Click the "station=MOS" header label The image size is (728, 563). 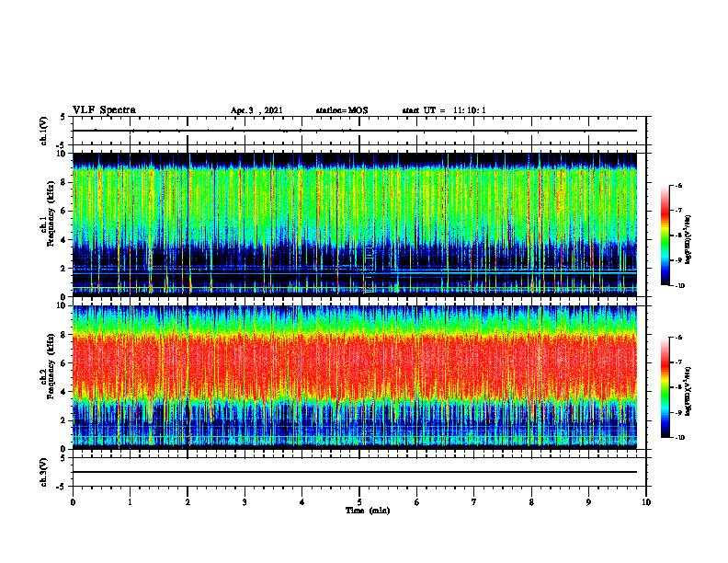pyautogui.click(x=342, y=110)
